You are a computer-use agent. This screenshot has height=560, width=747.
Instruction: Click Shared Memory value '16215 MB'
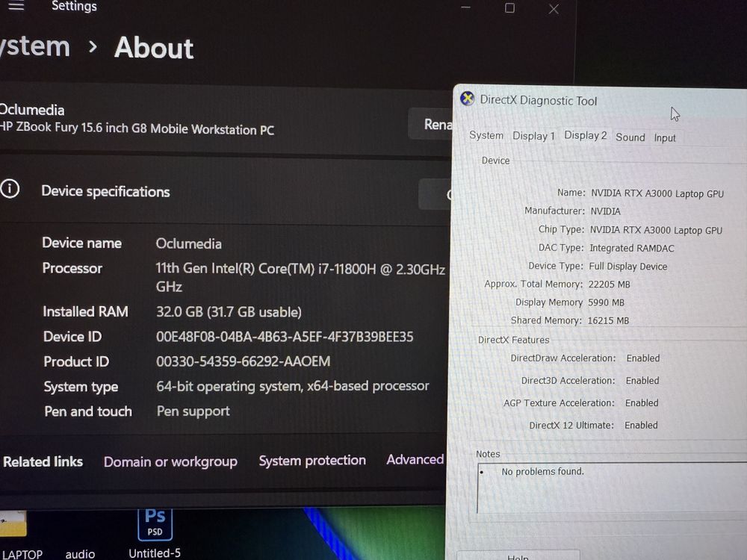(608, 320)
